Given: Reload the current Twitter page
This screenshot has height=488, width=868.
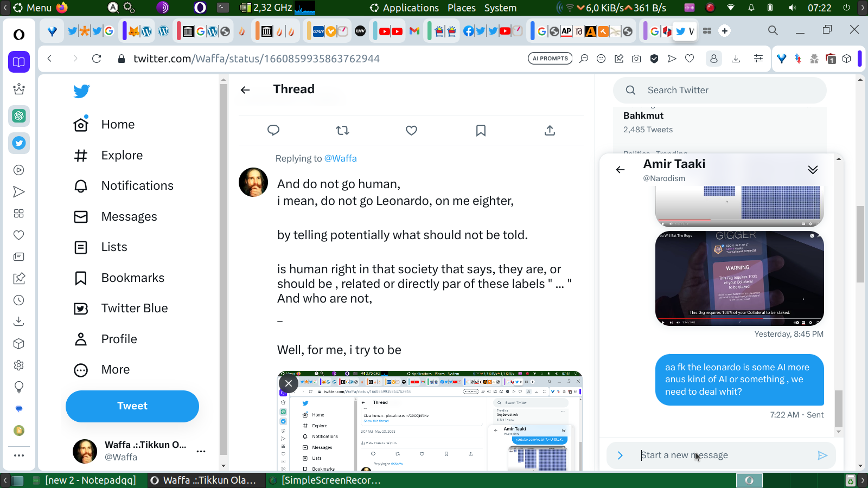Looking at the screenshot, I should (x=97, y=59).
